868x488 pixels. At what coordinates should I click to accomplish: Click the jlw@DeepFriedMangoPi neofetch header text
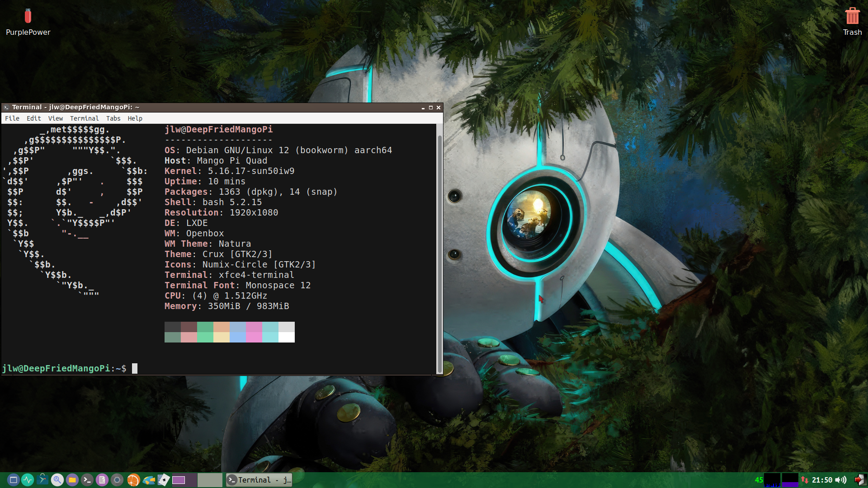[x=219, y=129]
